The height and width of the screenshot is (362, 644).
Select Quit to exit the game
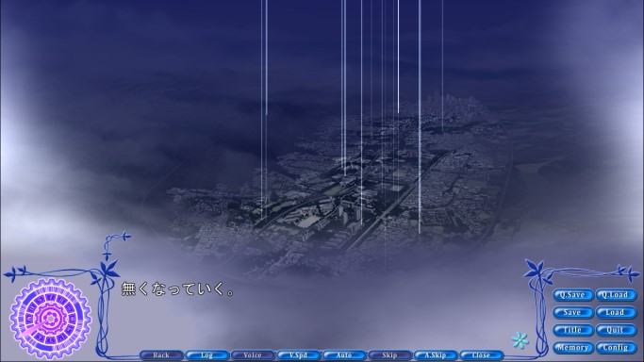616,330
